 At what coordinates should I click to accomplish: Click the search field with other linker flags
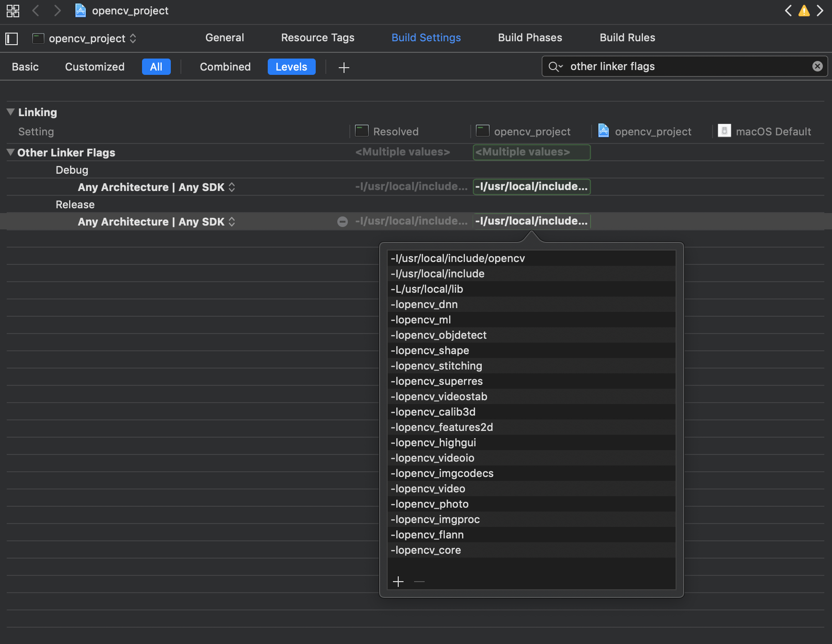(x=684, y=66)
